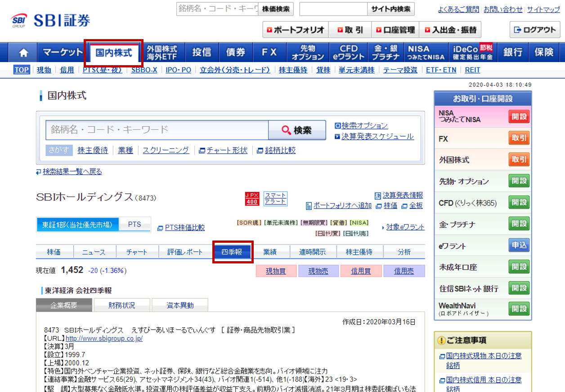Select 東証1部 market toggle
The width and height of the screenshot is (565, 392).
pyautogui.click(x=77, y=224)
